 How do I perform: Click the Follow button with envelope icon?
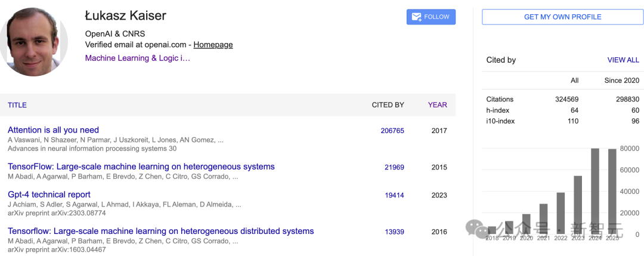(431, 17)
